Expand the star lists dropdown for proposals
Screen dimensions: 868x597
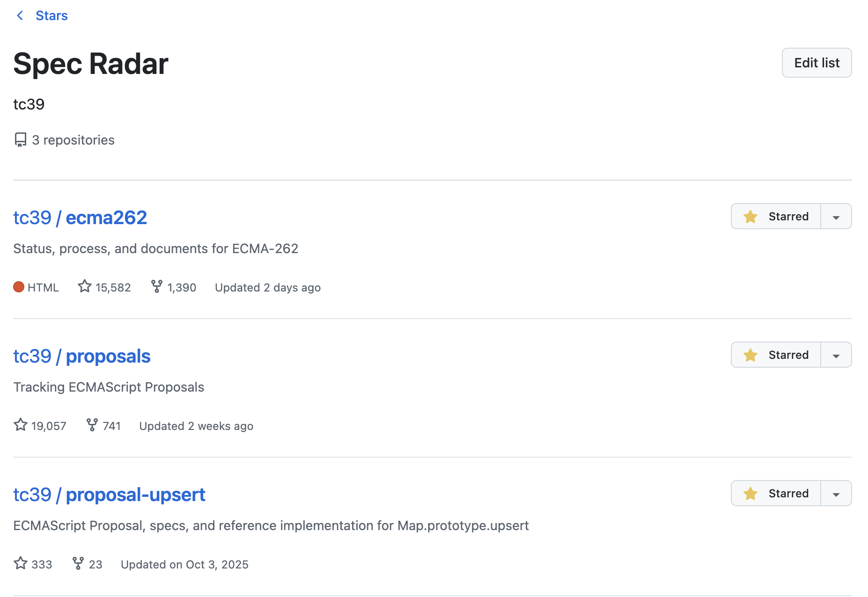click(836, 356)
